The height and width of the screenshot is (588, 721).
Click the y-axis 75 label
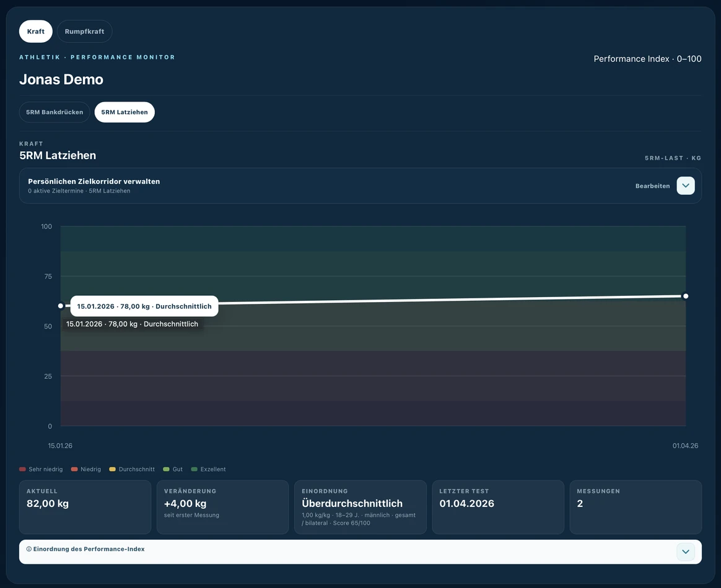pyautogui.click(x=48, y=276)
